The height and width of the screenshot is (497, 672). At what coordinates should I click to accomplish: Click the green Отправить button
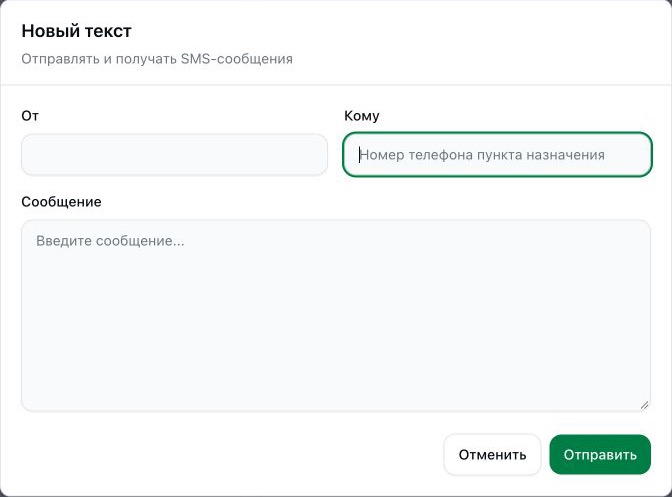[x=600, y=455]
